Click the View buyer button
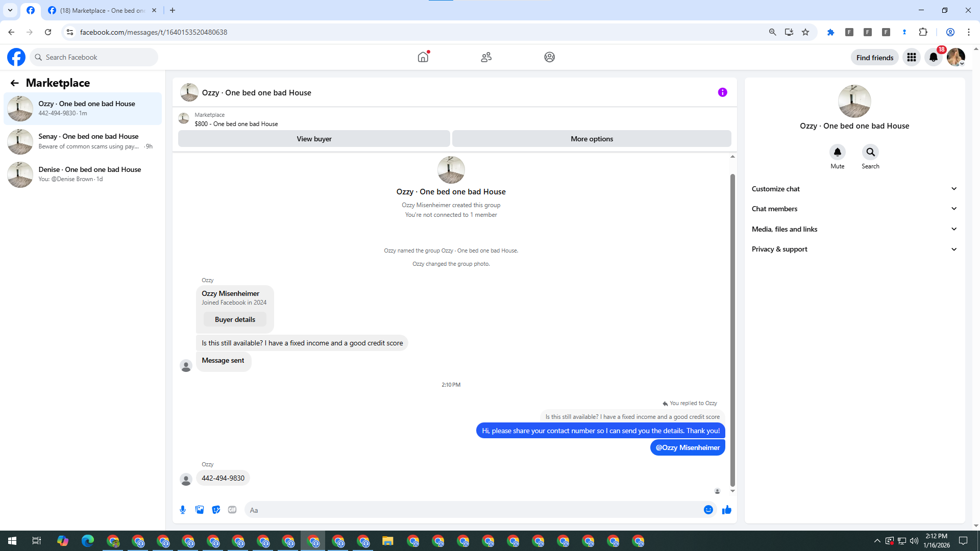Viewport: 980px width, 551px height. click(x=314, y=139)
